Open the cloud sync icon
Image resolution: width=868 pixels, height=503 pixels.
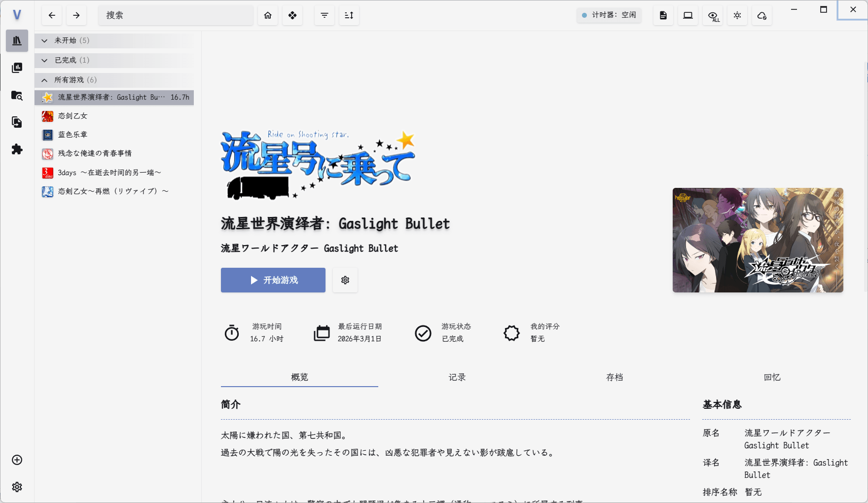coord(762,15)
